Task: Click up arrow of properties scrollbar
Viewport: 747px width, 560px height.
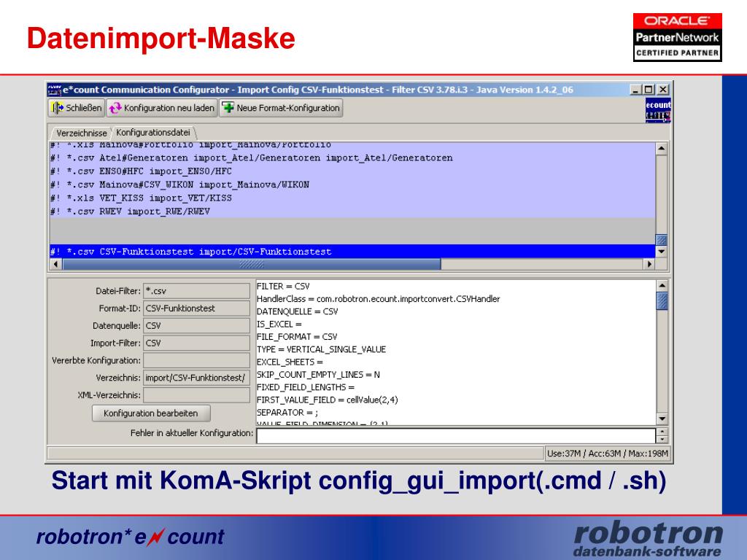Action: coord(662,286)
